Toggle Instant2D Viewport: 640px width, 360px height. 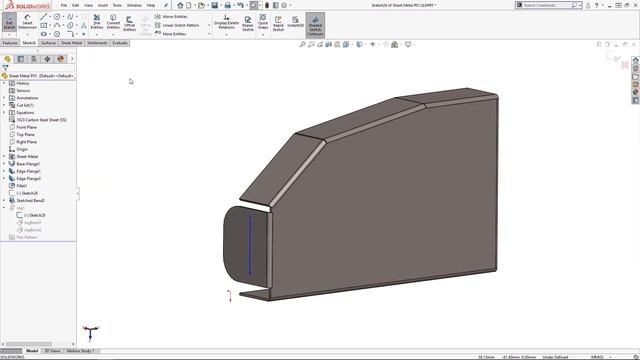click(295, 22)
